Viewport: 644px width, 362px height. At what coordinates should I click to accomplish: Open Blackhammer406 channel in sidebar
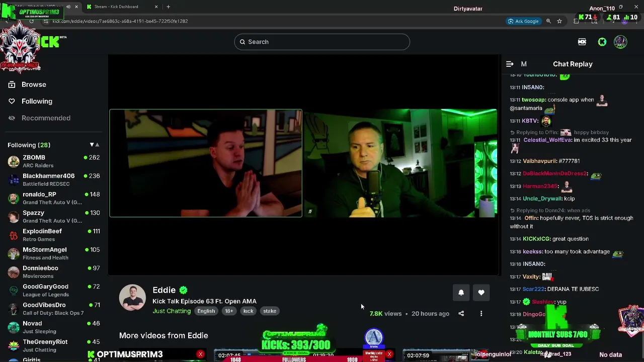click(53, 179)
